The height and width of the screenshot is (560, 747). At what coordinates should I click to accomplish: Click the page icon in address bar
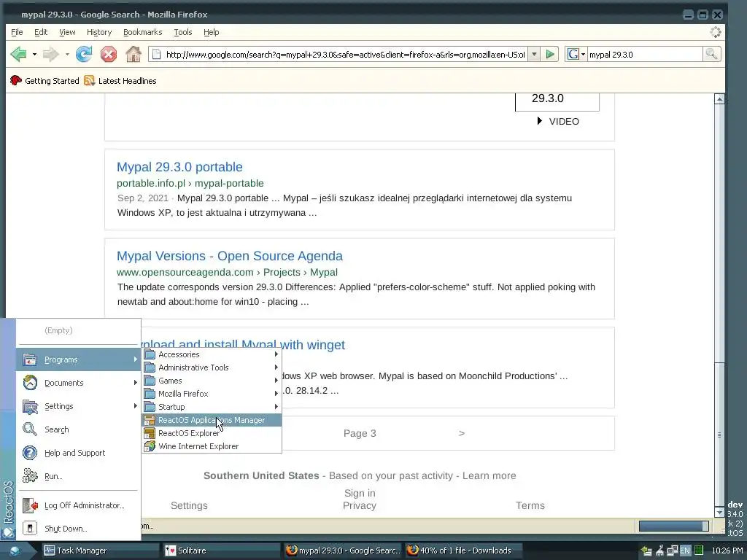[156, 54]
